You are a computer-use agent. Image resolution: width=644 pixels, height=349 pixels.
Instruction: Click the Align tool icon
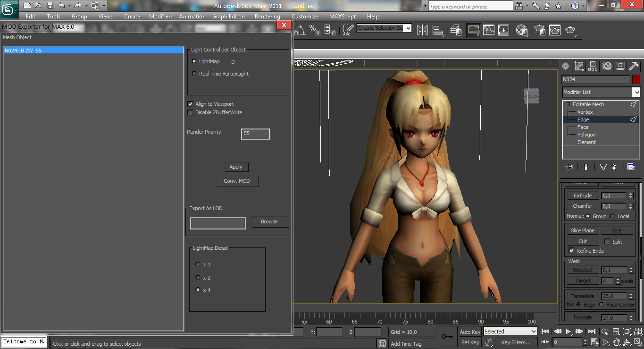coord(438,30)
